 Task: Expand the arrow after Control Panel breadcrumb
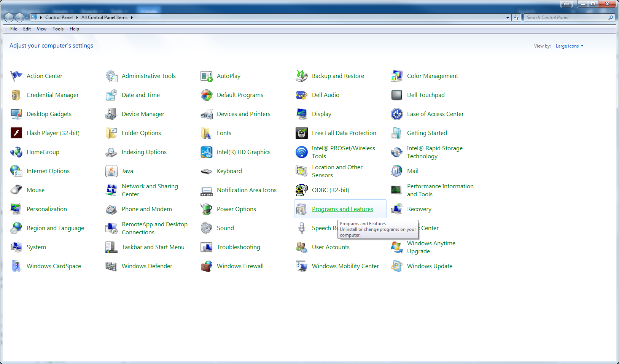[77, 17]
